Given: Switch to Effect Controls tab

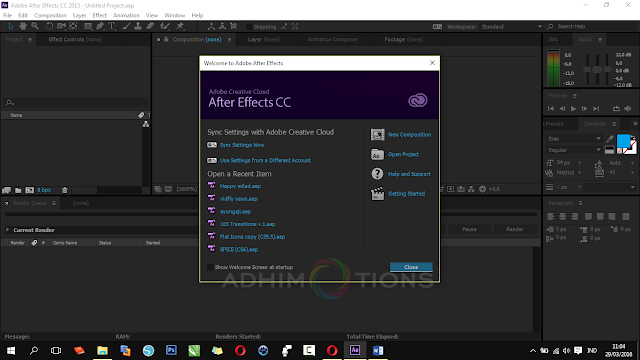Looking at the screenshot, I should coord(75,40).
